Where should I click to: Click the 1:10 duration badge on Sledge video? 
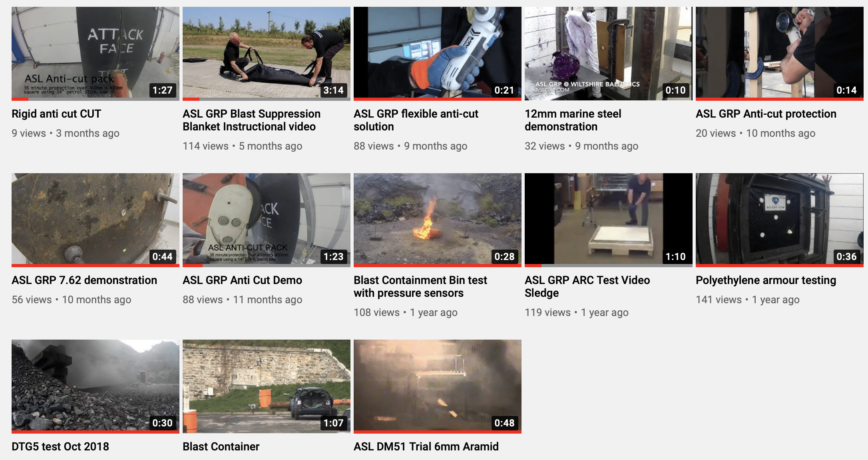point(675,256)
